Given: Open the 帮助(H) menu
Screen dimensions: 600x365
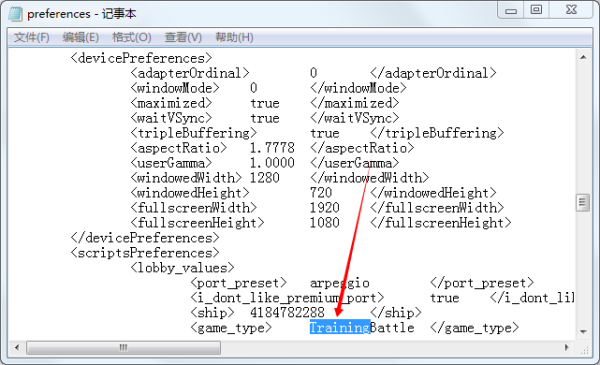Looking at the screenshot, I should click(234, 37).
